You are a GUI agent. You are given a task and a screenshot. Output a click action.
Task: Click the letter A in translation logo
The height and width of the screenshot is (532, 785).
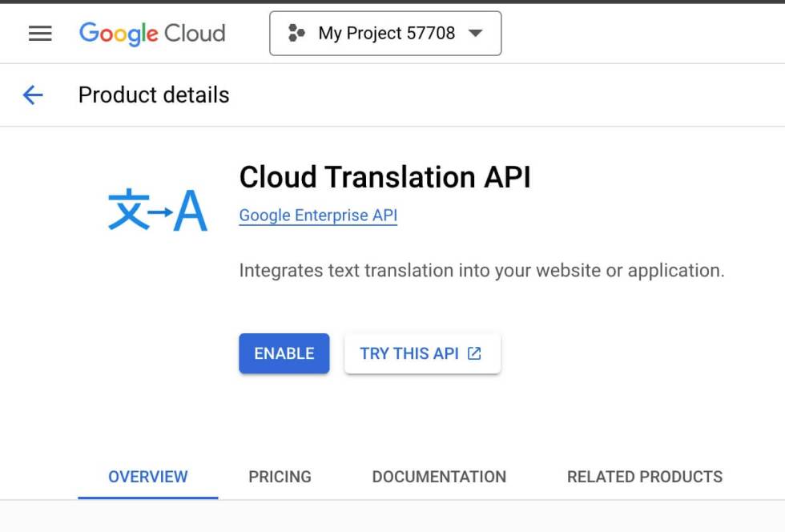click(x=191, y=212)
